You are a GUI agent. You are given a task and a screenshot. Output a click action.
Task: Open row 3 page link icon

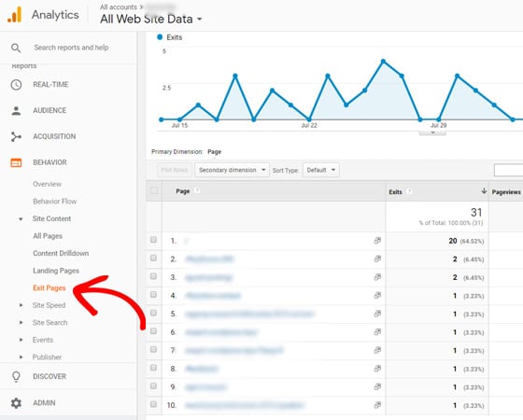377,277
